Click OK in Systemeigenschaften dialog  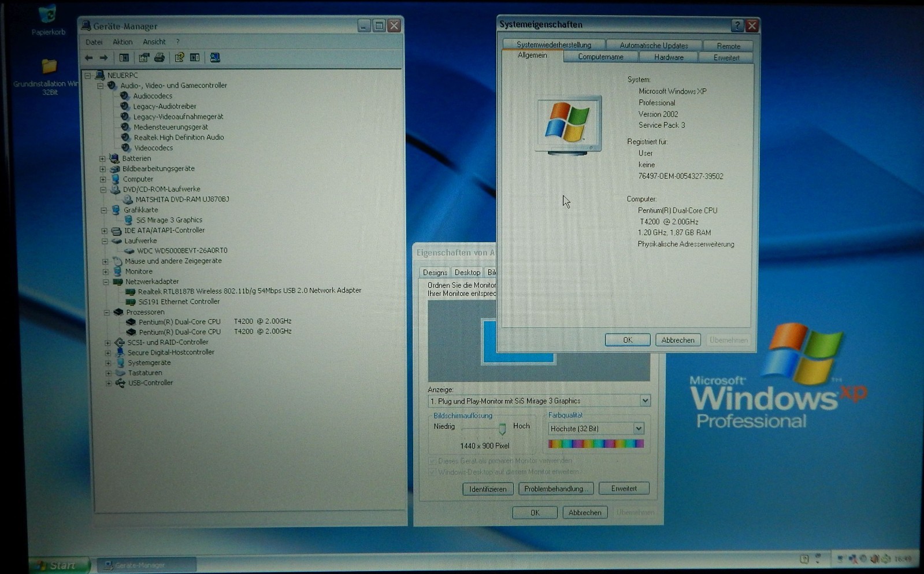628,340
